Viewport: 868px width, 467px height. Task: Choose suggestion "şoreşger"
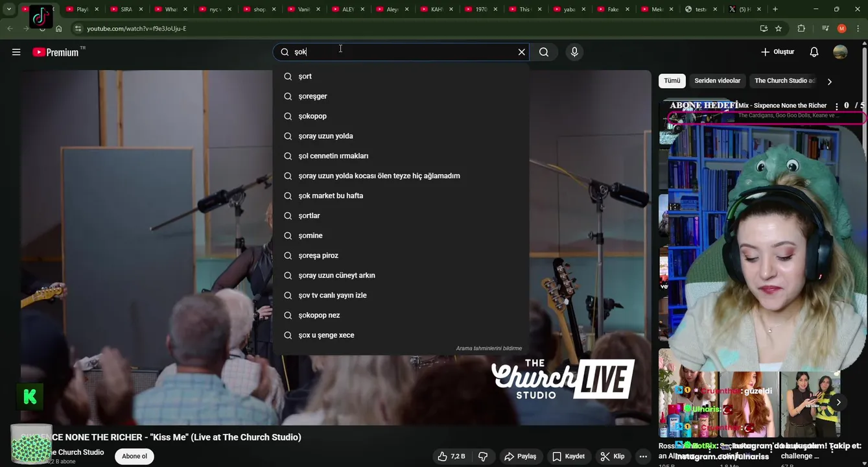[x=401, y=96]
